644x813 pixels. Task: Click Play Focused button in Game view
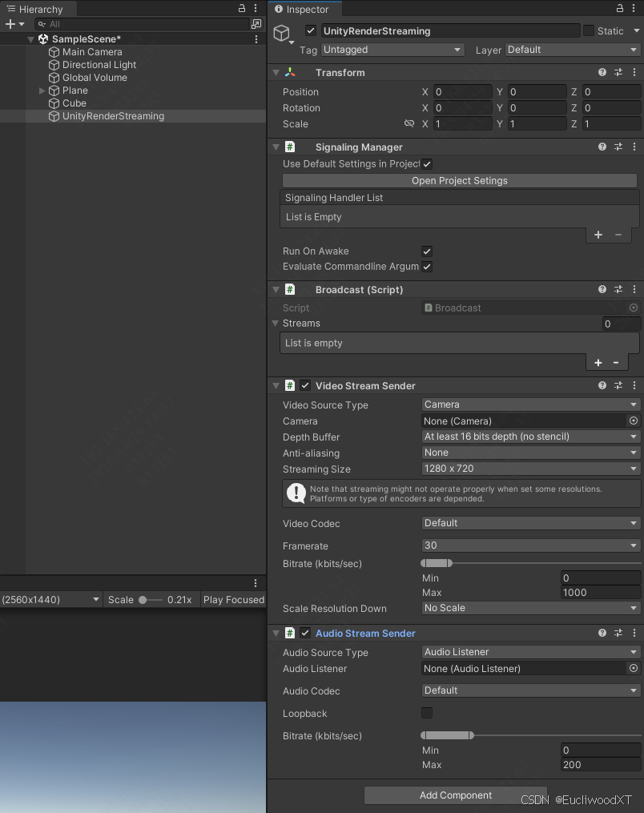(233, 600)
